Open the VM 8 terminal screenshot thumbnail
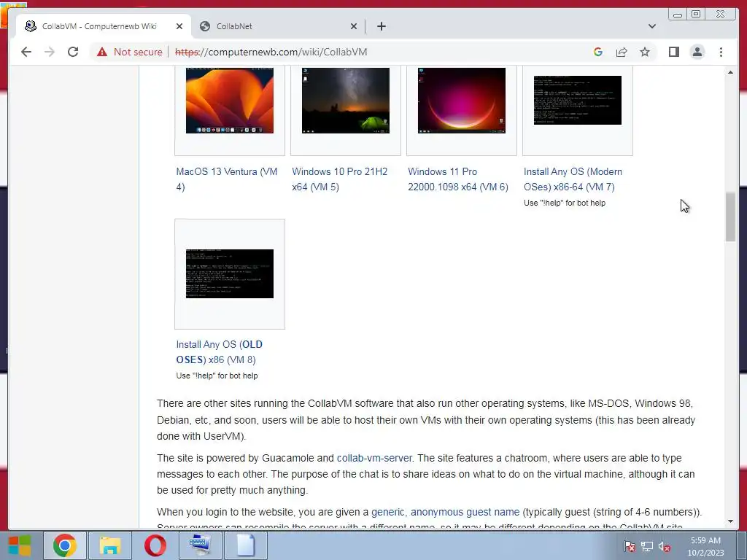The width and height of the screenshot is (747, 560). point(230,274)
